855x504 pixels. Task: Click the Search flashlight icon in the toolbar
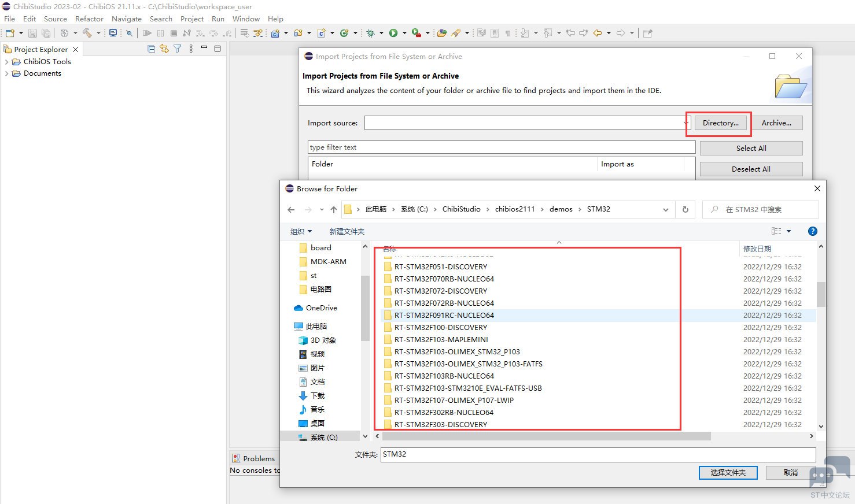pos(456,33)
